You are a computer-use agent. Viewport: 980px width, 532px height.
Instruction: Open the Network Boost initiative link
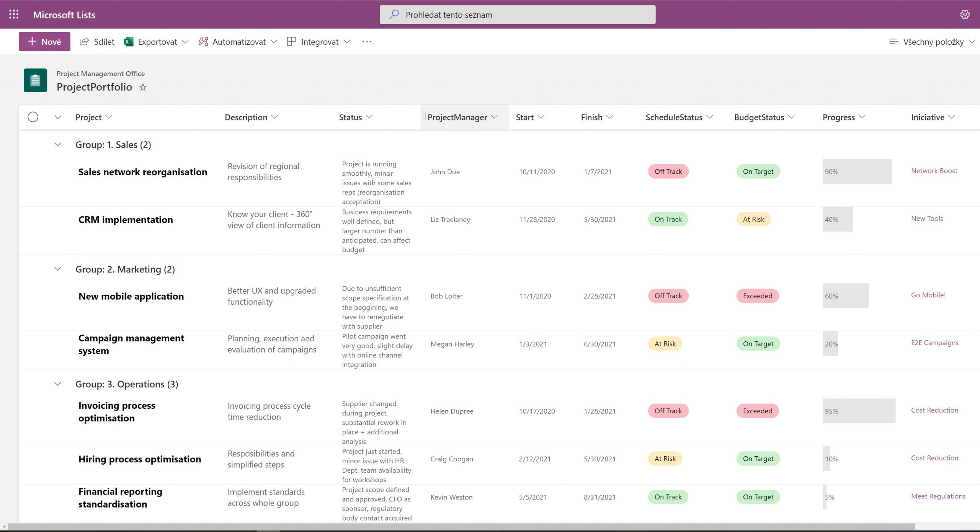(934, 171)
